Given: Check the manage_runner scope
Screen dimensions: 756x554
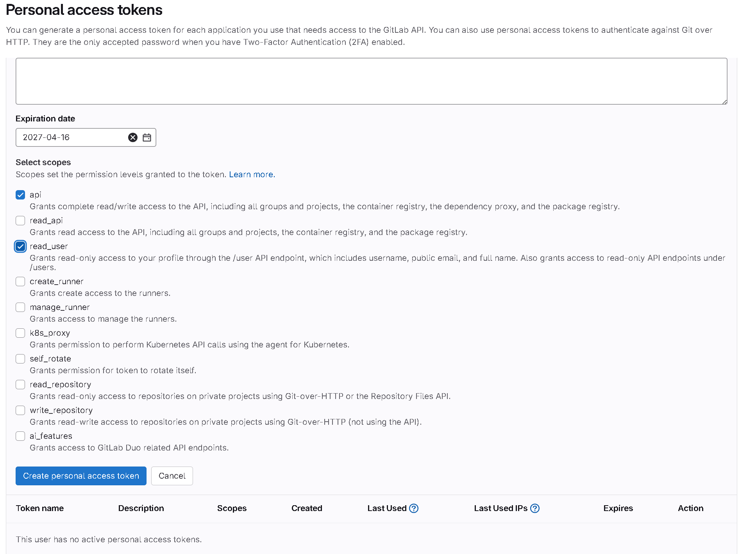Looking at the screenshot, I should pos(20,307).
